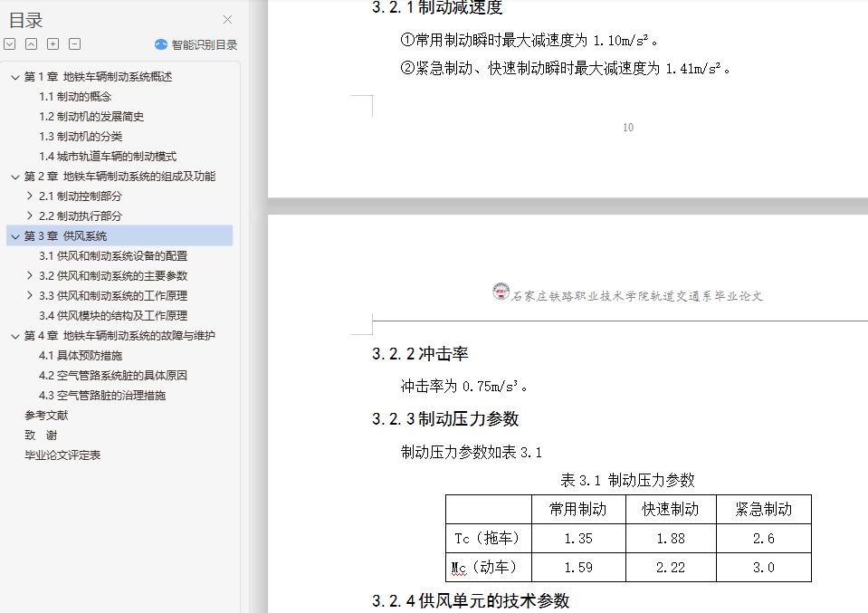Click table cell with value 1.35

[578, 538]
